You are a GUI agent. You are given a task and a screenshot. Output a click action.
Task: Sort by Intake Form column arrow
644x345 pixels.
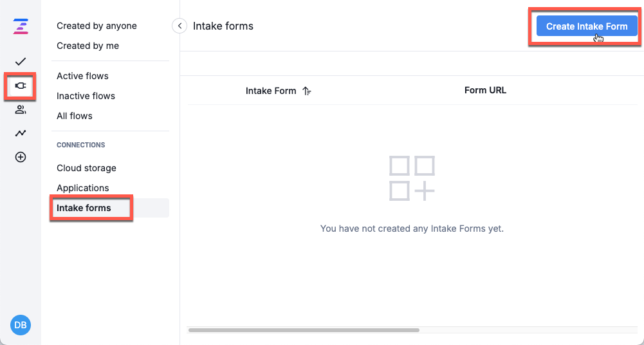click(x=307, y=91)
